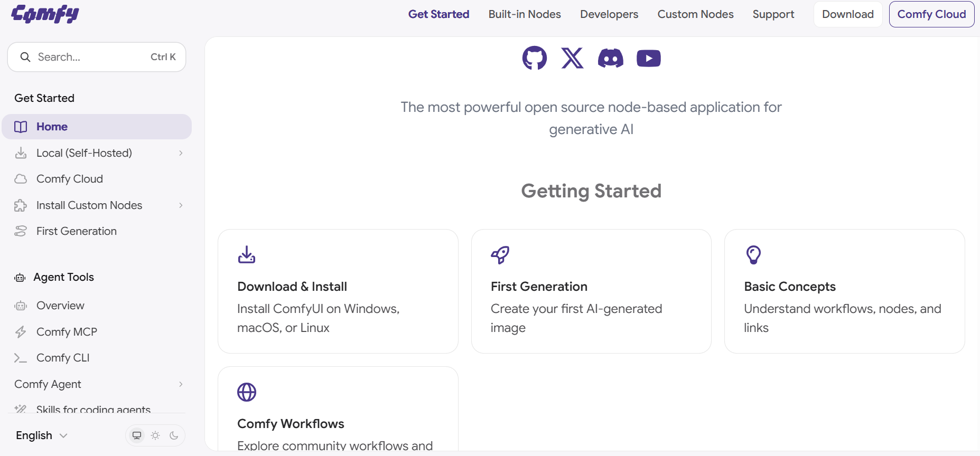
Task: Open the Home sidebar item
Action: point(97,127)
